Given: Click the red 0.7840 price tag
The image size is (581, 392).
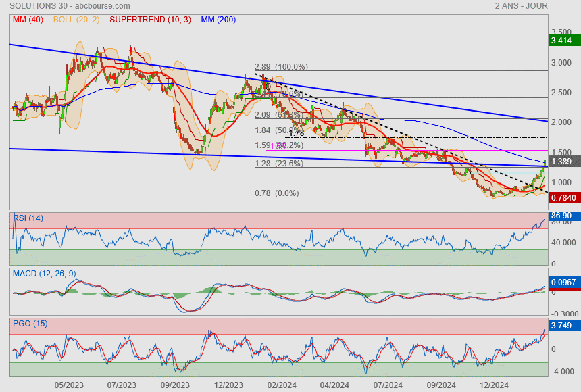Looking at the screenshot, I should [x=563, y=197].
